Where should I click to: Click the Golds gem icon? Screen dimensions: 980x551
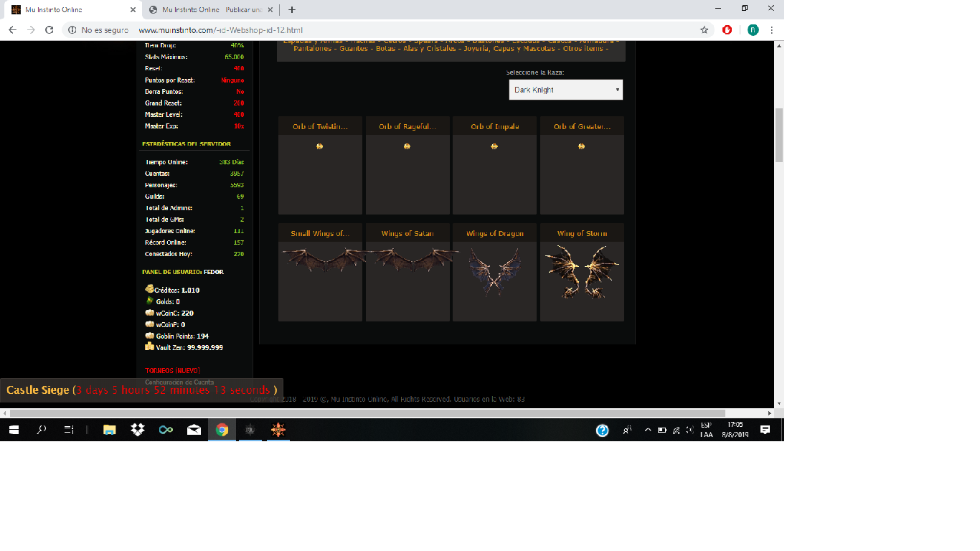(149, 301)
